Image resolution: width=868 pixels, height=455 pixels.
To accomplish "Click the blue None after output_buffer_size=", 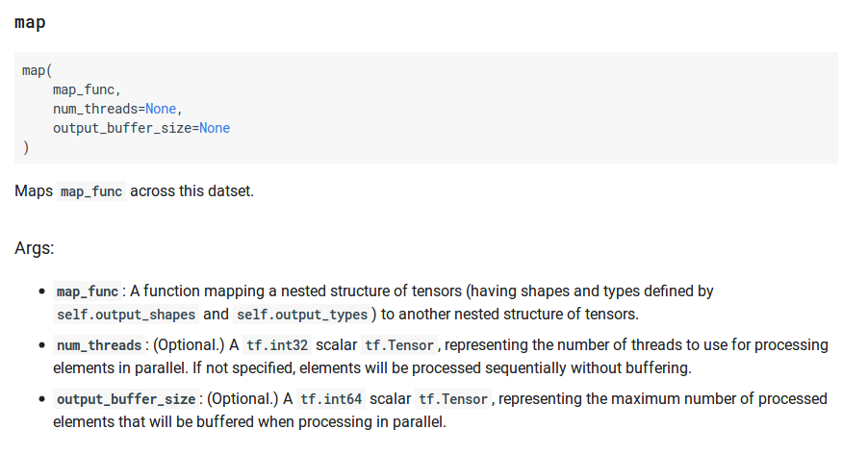I will coord(215,128).
